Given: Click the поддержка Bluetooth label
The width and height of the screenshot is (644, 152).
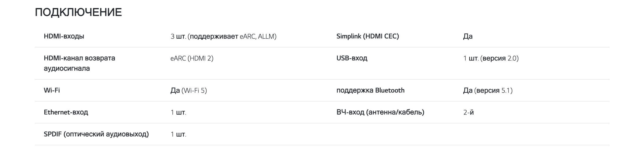Looking at the screenshot, I should (370, 90).
